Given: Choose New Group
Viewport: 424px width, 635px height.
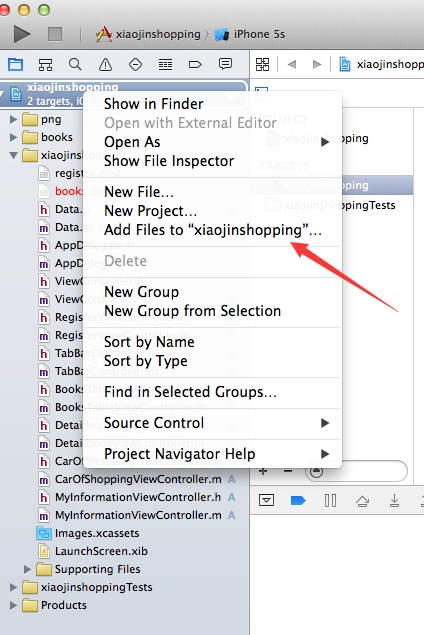Looking at the screenshot, I should click(141, 292).
